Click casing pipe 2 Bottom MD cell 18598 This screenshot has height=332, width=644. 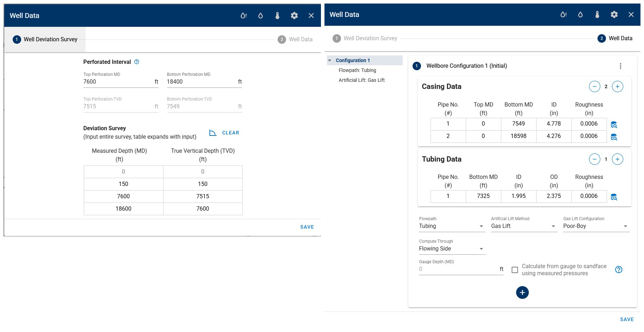(x=519, y=136)
